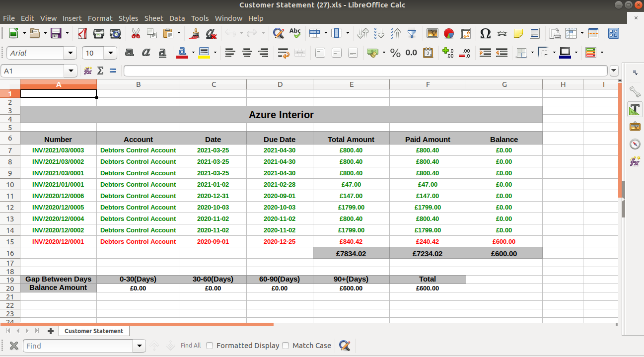This screenshot has height=357, width=644.
Task: Toggle Center Horizontally alignment
Action: tap(247, 53)
